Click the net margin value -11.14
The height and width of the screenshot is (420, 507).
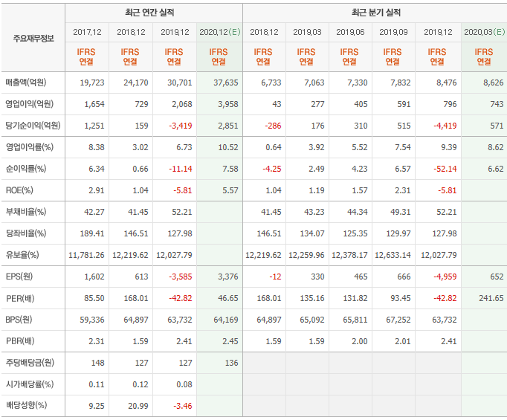(181, 169)
